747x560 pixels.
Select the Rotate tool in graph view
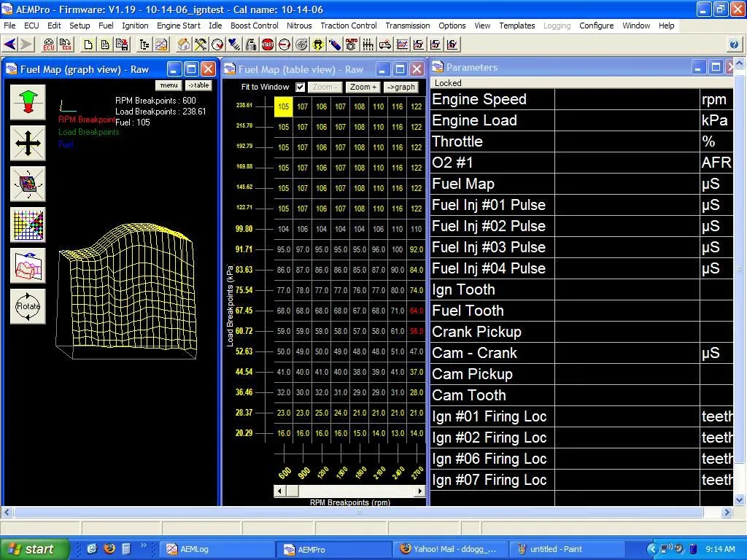coord(27,306)
